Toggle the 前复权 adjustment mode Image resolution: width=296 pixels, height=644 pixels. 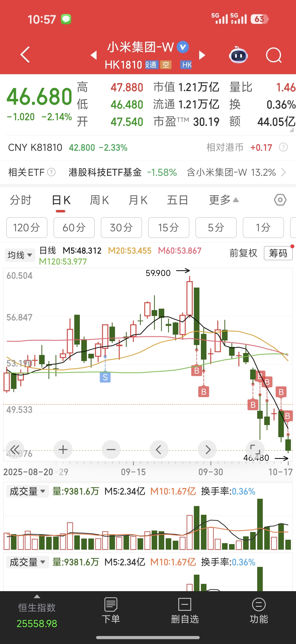[x=243, y=253]
